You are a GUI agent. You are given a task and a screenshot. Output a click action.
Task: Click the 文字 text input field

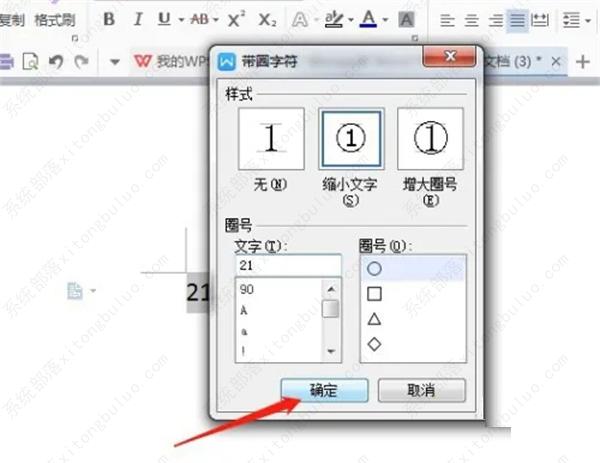point(288,265)
